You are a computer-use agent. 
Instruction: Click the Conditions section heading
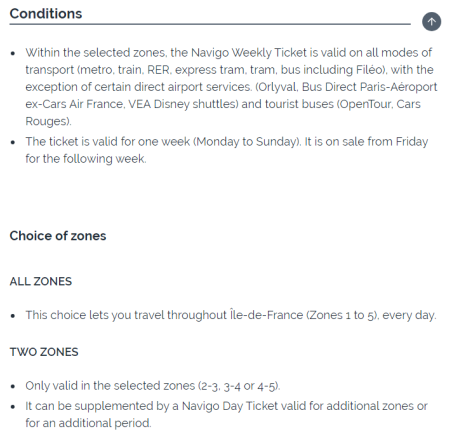[46, 14]
